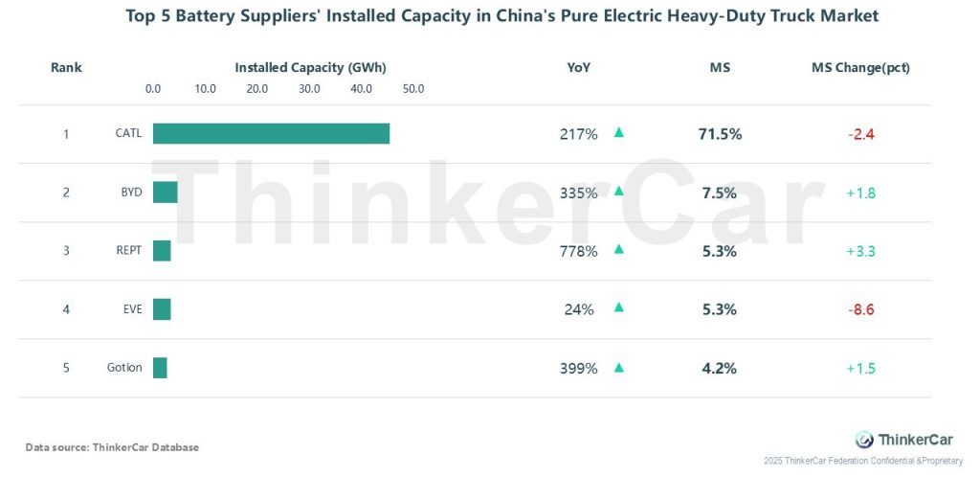Click the ThinkerCar logo icon
Image resolution: width=980 pixels, height=477 pixels.
[864, 440]
